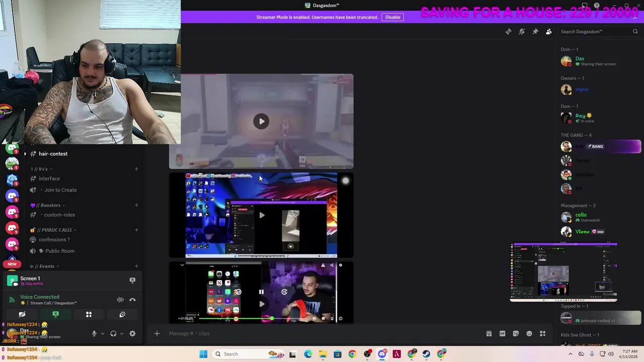
Task: Play the middle desktop recording clip
Action: (x=262, y=215)
